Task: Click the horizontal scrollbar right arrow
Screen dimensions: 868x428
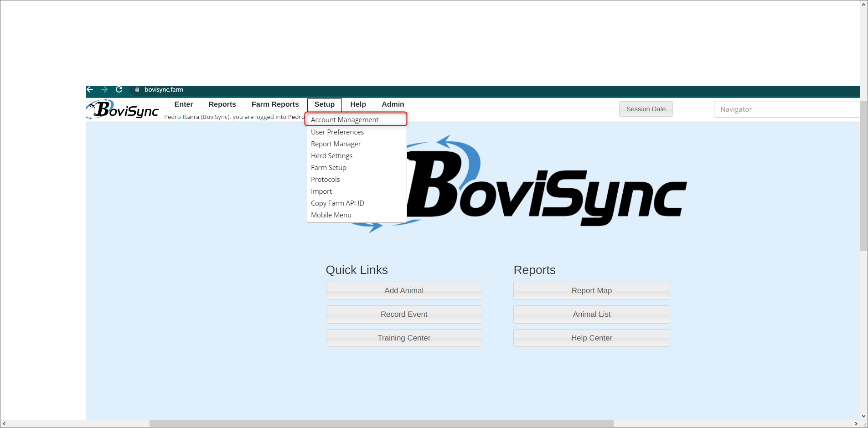Action: [856, 424]
